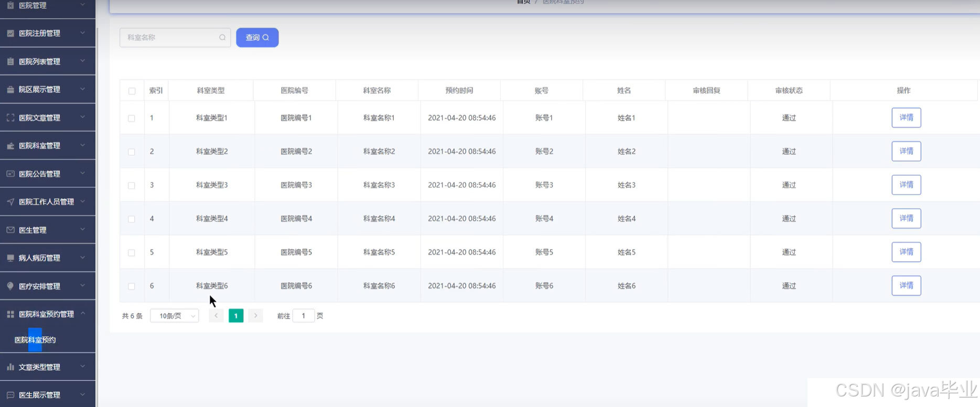Open 详情 for 科室名称6 row
The width and height of the screenshot is (980, 407).
pyautogui.click(x=906, y=285)
